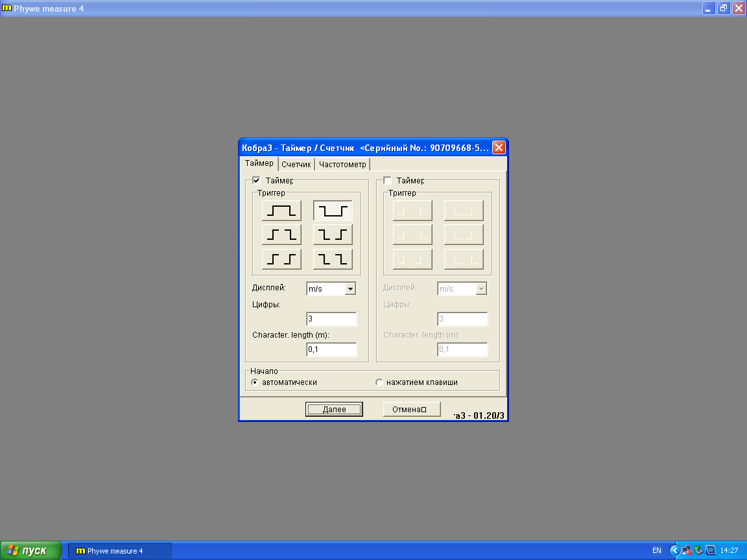Activate Phywe measure 4 taskbar button
The image size is (747, 560).
pyautogui.click(x=119, y=551)
